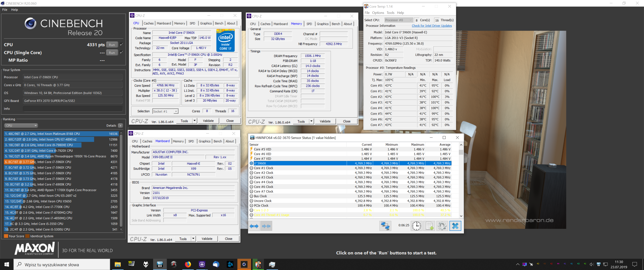The width and height of the screenshot is (644, 270).
Task: Toggle the CPU test checkmark in Cinebench
Action: click(x=121, y=45)
